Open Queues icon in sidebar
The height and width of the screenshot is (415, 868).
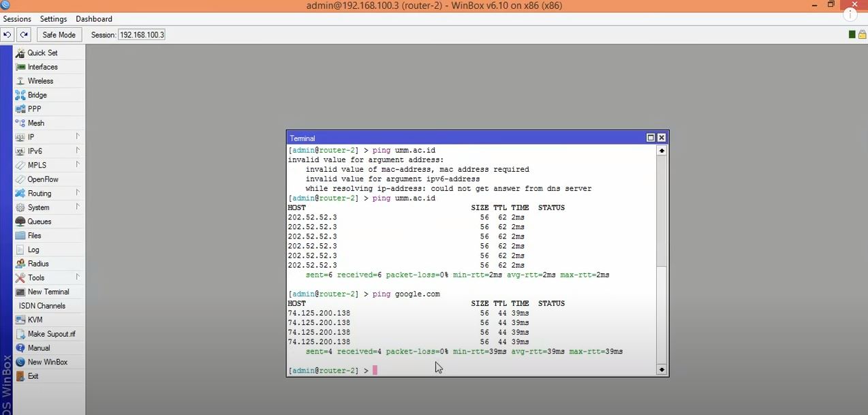tap(20, 221)
